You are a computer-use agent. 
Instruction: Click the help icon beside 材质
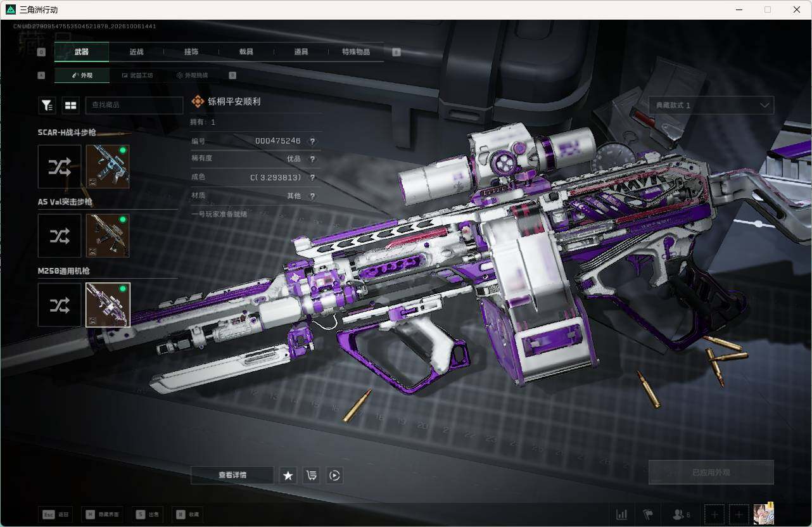(312, 196)
